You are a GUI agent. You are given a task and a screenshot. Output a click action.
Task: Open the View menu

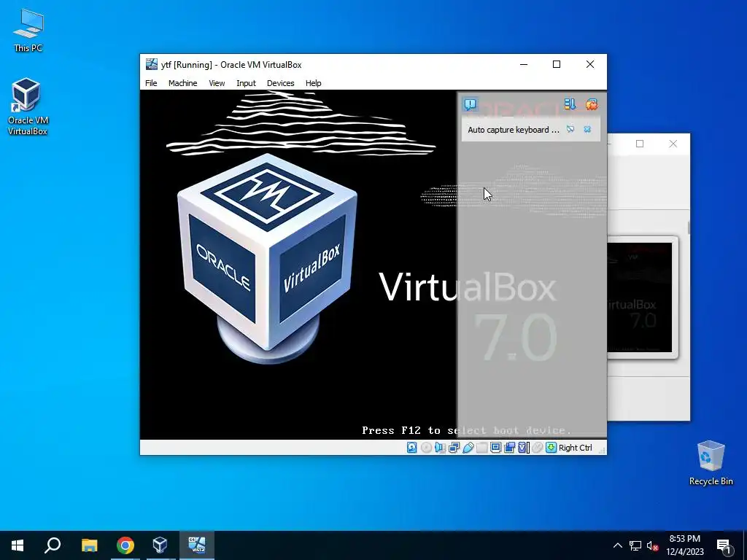[x=216, y=83]
